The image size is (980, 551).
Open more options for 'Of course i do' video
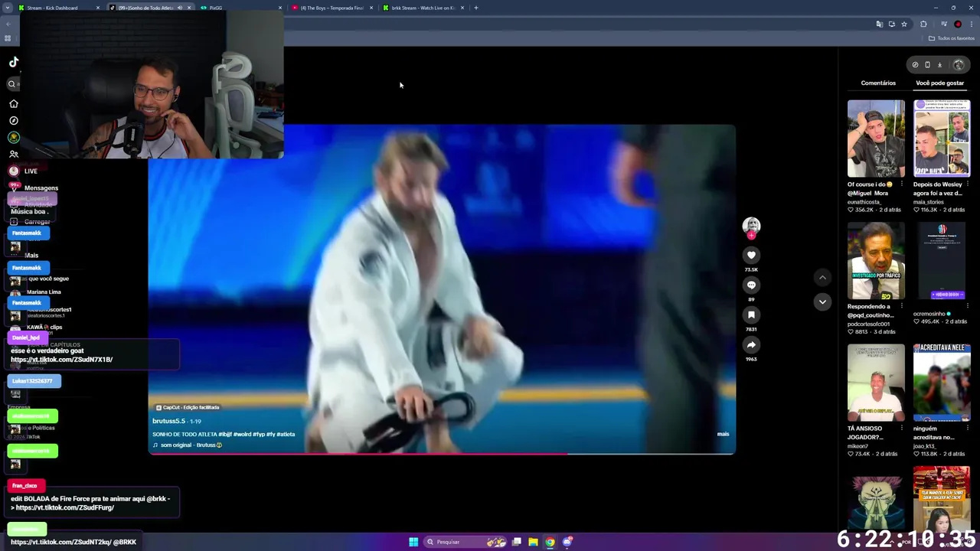(x=902, y=184)
